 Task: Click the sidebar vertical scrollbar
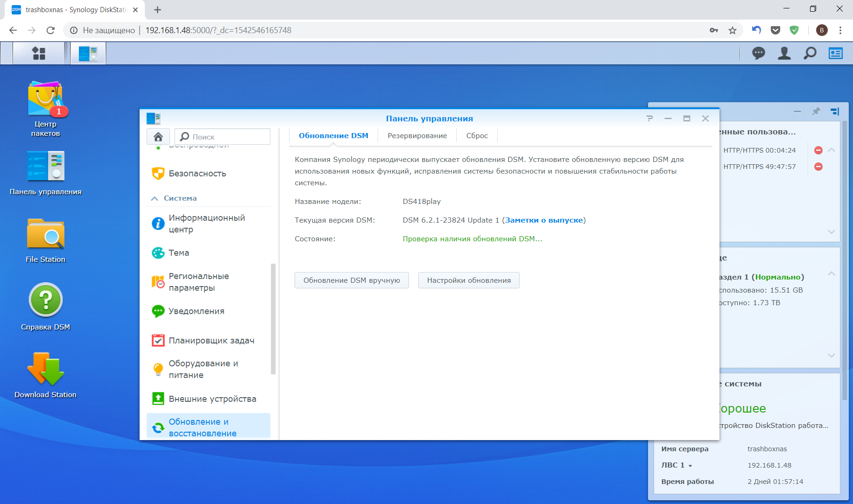[273, 319]
